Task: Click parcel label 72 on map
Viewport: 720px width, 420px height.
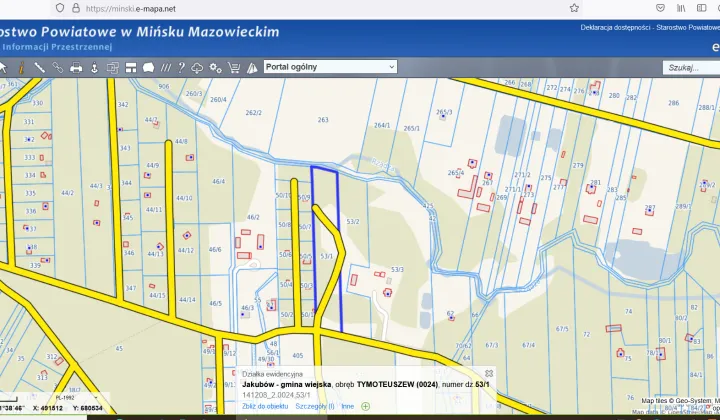Action: [586, 334]
